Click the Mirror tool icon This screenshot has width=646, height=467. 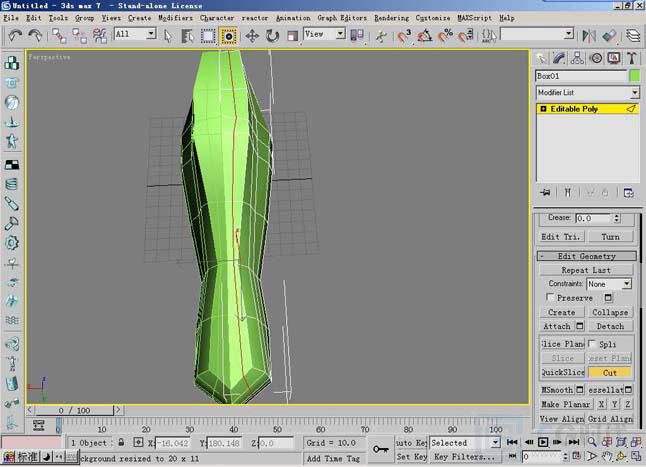tap(589, 36)
